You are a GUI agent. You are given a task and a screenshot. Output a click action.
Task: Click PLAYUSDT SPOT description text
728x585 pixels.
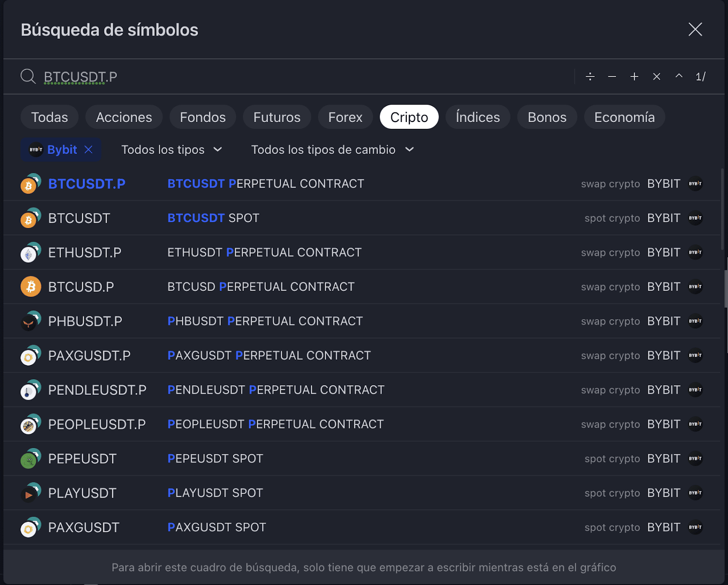215,493
